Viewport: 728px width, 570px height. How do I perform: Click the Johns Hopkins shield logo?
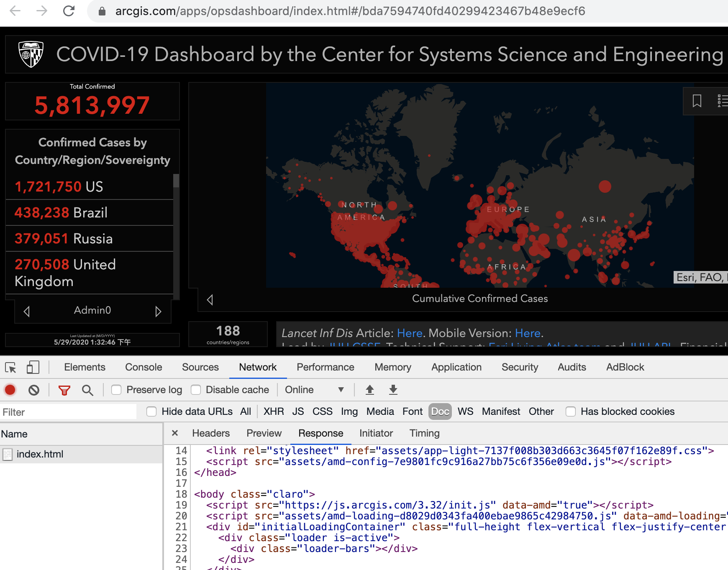(x=31, y=54)
